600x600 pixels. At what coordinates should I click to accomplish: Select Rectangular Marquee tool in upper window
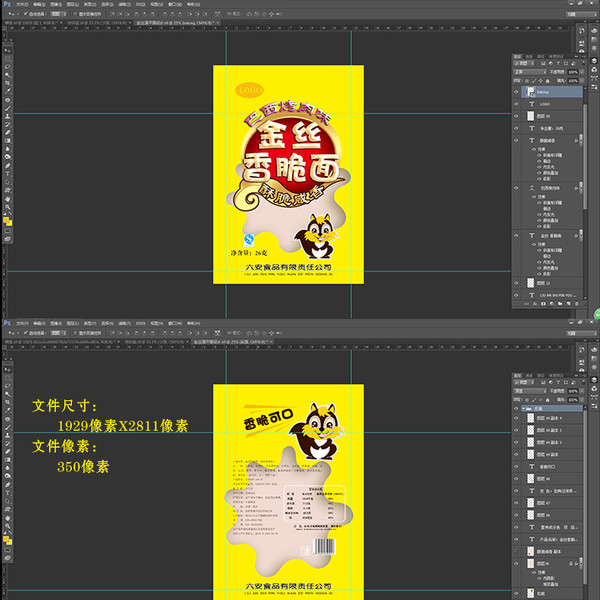pyautogui.click(x=7, y=59)
